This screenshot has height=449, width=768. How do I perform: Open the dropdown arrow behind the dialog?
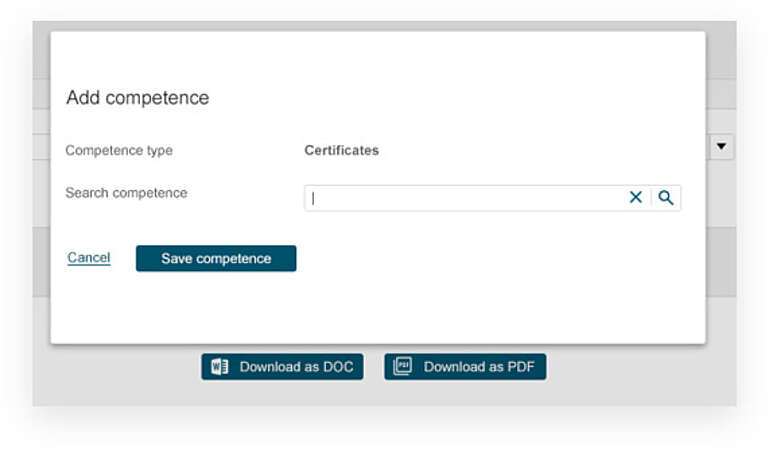(x=721, y=146)
